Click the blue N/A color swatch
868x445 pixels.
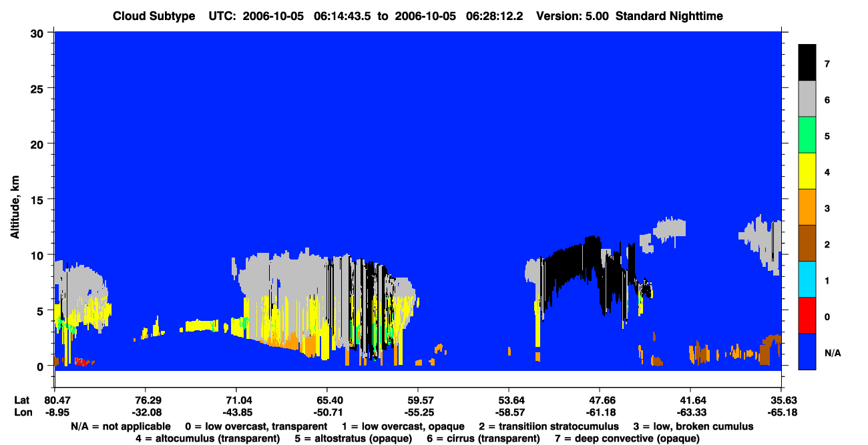click(807, 352)
